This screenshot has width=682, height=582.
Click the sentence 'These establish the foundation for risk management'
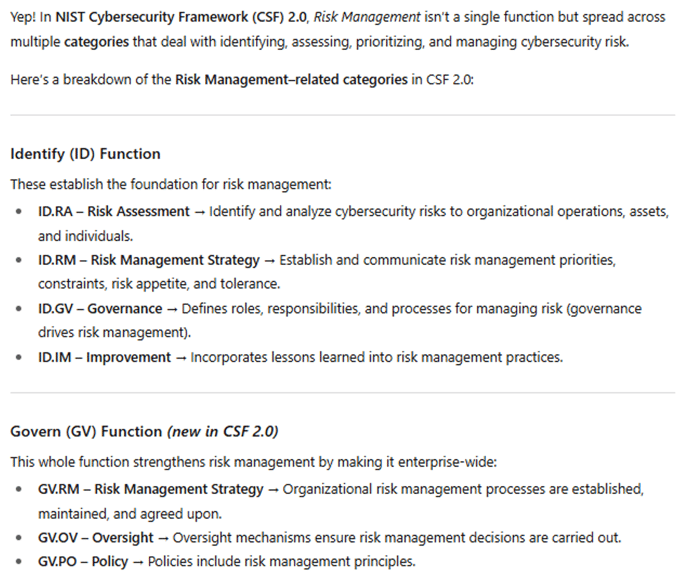[x=171, y=184]
